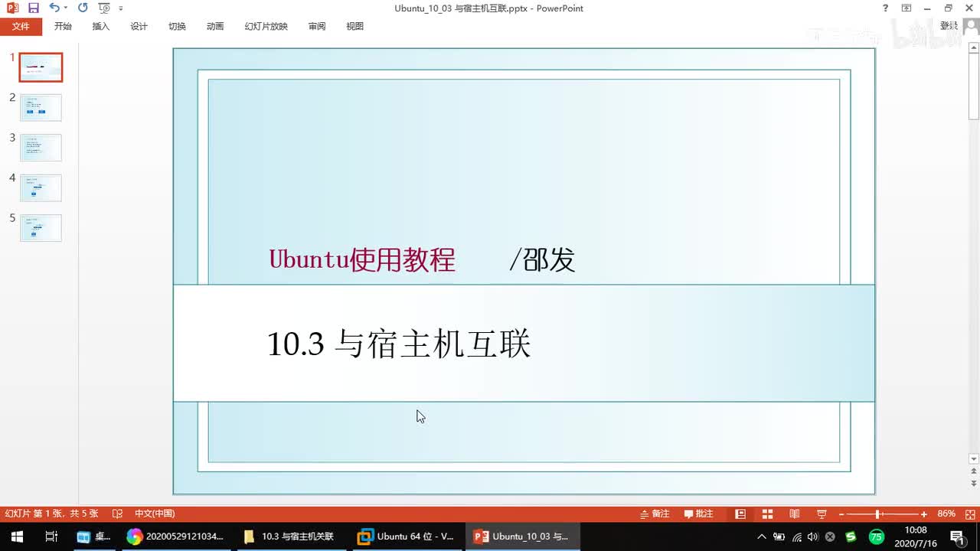Click the scroll down arrow on the slide scrollbar
The width and height of the screenshot is (980, 551).
coord(974,459)
